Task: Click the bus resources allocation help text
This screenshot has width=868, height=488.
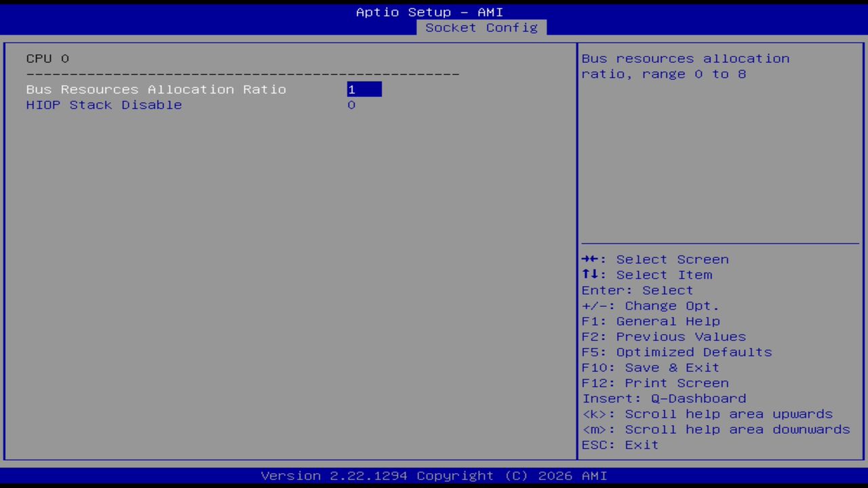Action: (685, 66)
